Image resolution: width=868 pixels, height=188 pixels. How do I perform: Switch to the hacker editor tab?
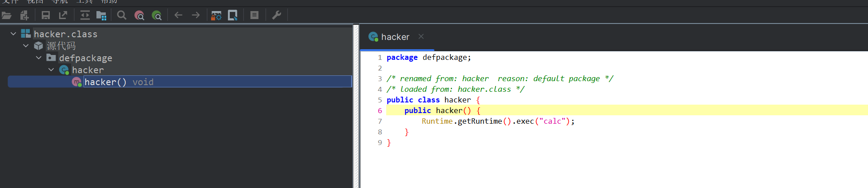click(395, 37)
